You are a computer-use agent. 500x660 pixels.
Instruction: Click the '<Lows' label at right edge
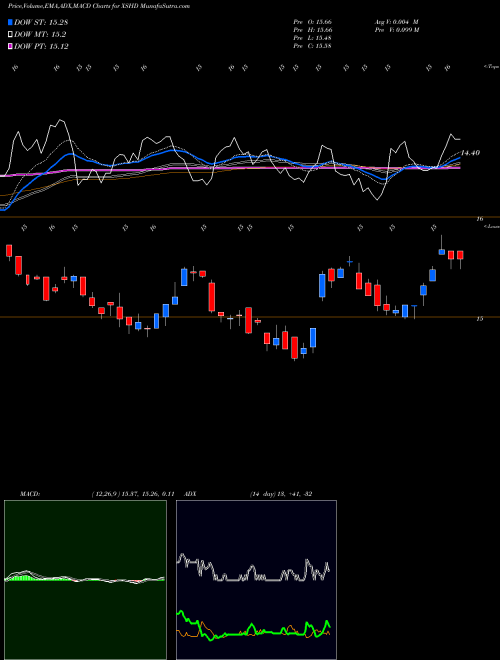[x=491, y=227]
